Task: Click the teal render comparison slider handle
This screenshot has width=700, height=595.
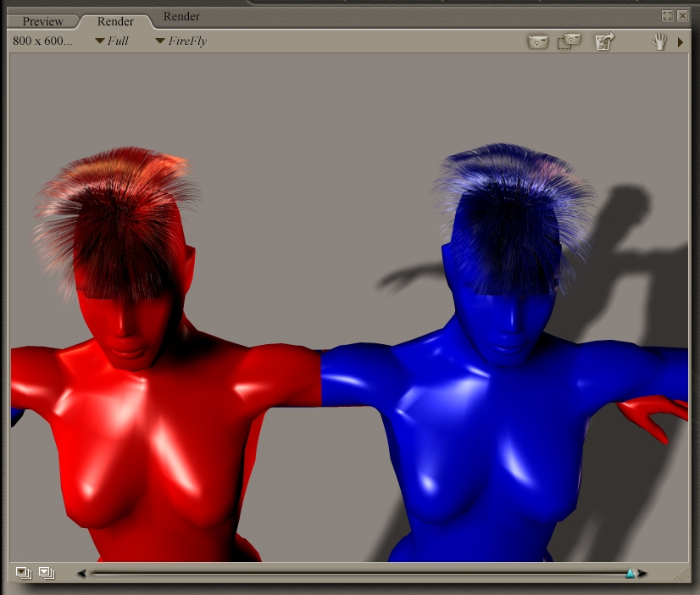Action: (x=630, y=574)
